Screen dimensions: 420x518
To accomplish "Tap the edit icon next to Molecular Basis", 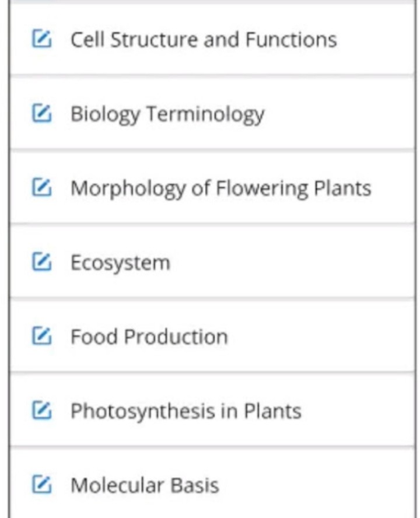I will click(41, 485).
